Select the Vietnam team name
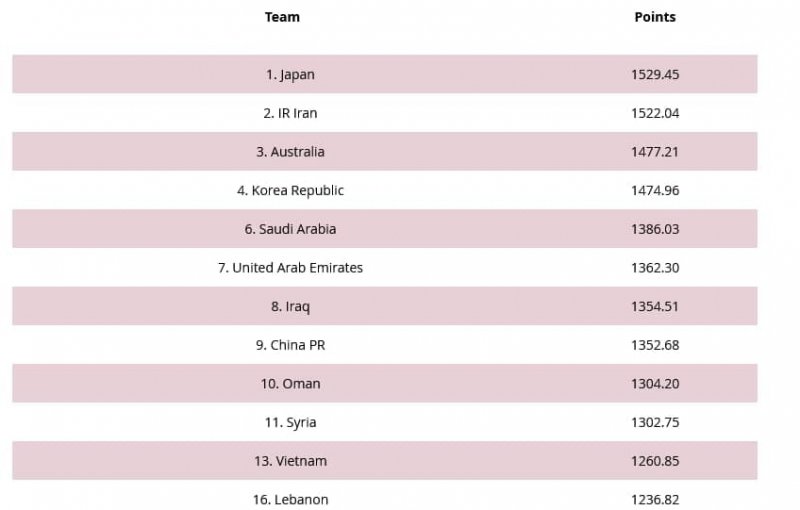The height and width of the screenshot is (510, 800). point(290,461)
